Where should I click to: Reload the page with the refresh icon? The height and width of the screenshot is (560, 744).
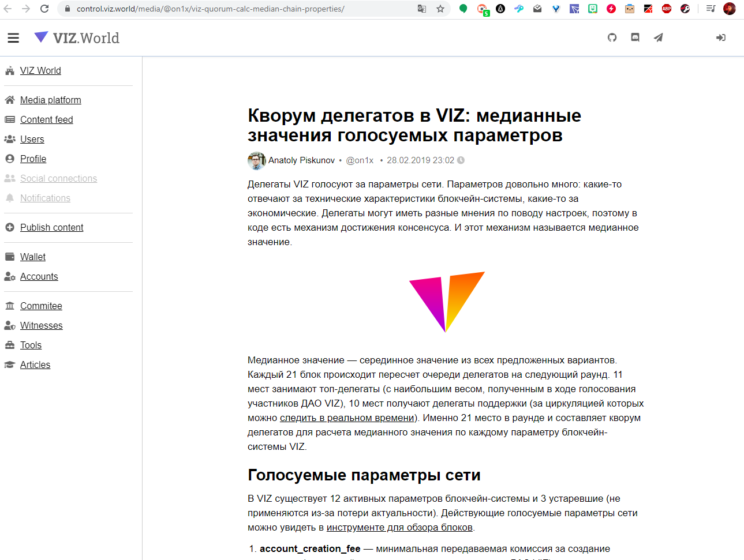click(44, 9)
